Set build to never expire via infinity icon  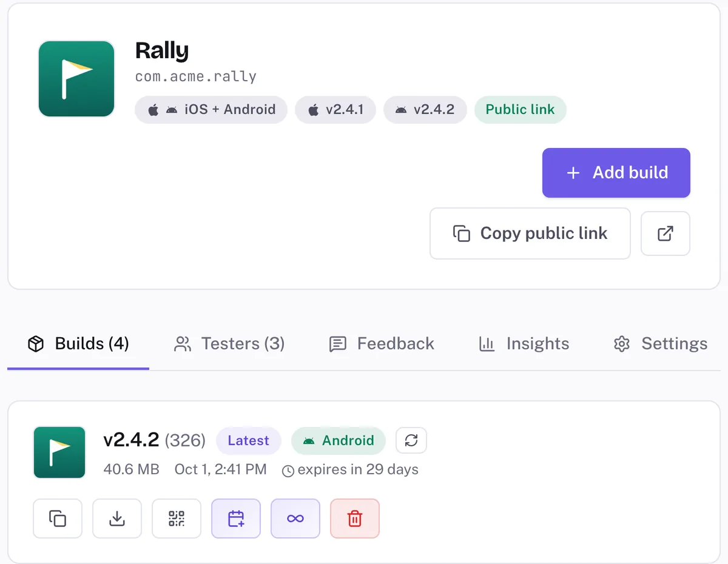click(295, 519)
